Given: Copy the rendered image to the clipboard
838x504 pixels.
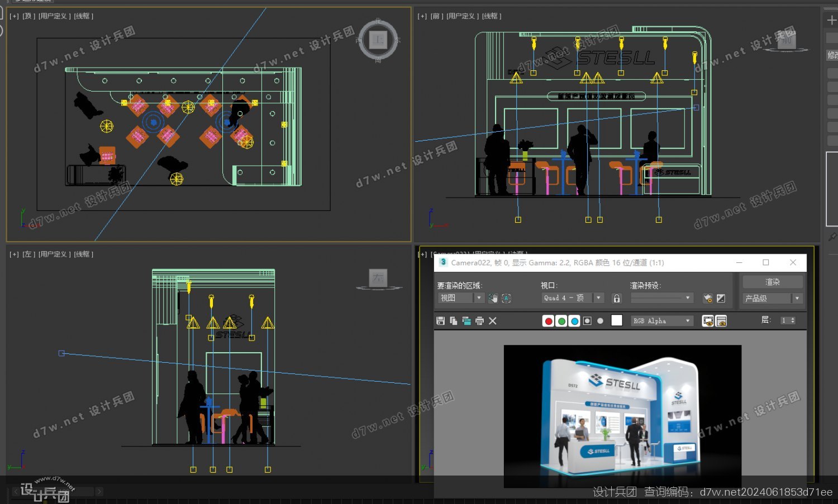Looking at the screenshot, I should [453, 321].
